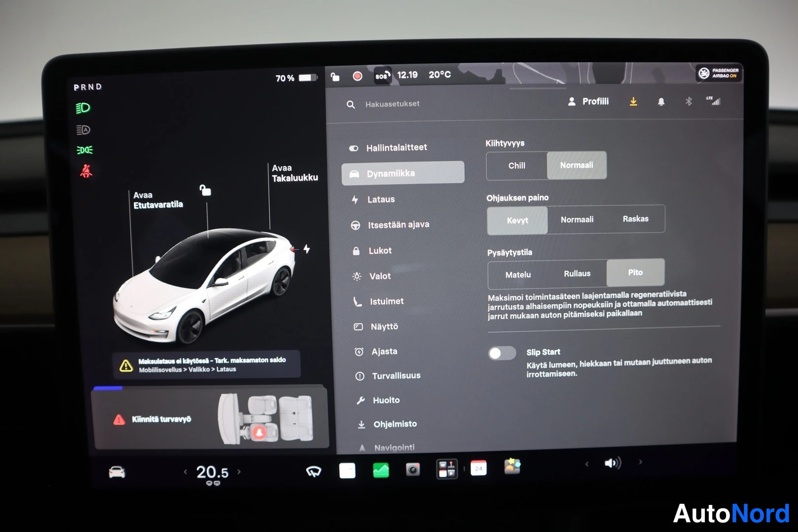Go to the Lukot menu
The height and width of the screenshot is (532, 798).
click(372, 251)
